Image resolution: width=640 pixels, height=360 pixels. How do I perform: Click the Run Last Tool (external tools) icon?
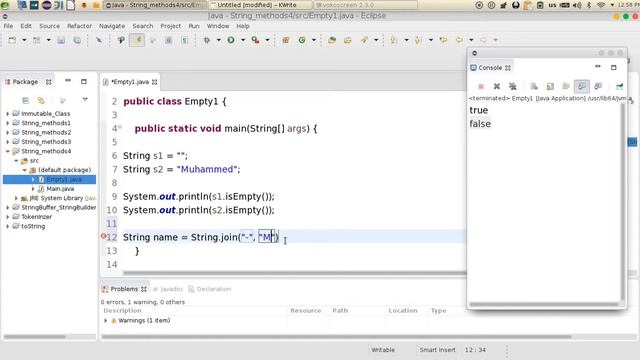[256, 40]
